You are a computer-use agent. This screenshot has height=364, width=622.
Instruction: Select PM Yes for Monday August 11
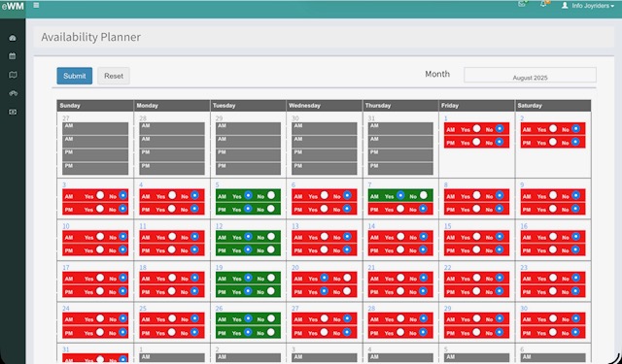pyautogui.click(x=172, y=249)
